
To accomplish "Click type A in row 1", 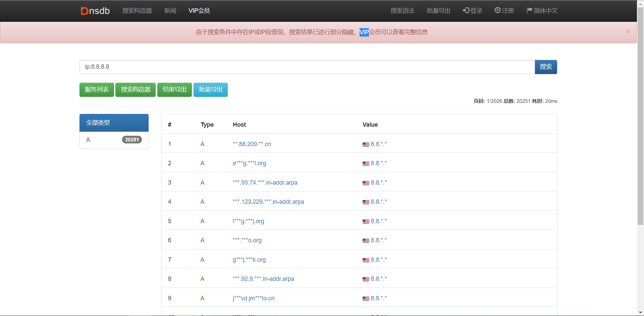I will [x=202, y=144].
